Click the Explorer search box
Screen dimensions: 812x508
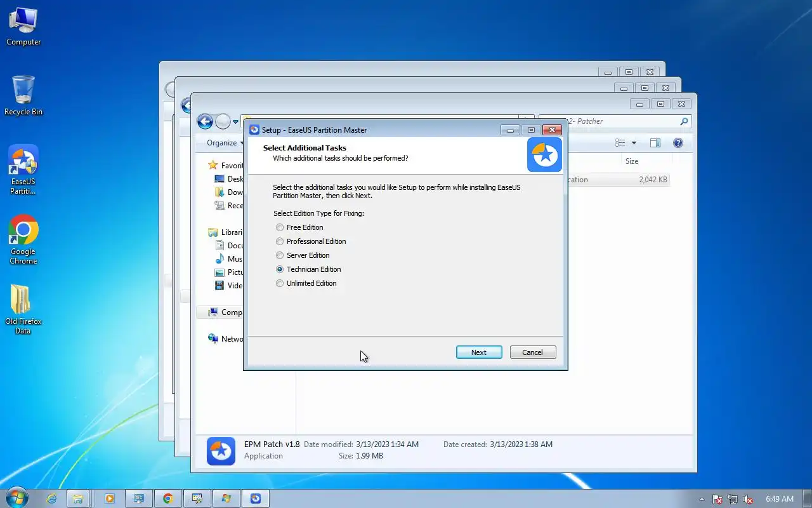pyautogui.click(x=615, y=121)
